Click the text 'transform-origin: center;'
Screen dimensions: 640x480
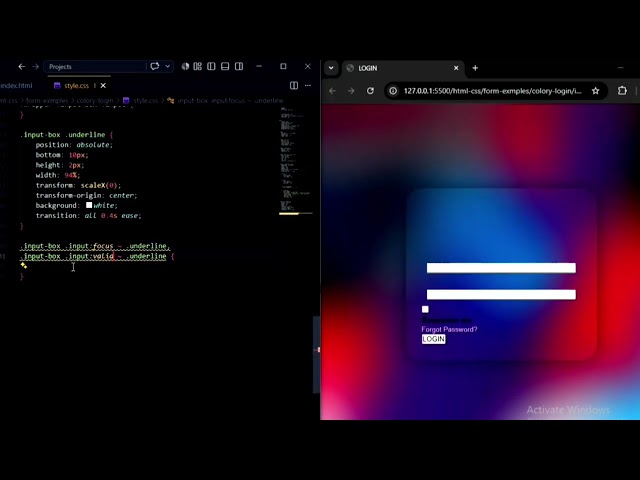[x=86, y=196]
